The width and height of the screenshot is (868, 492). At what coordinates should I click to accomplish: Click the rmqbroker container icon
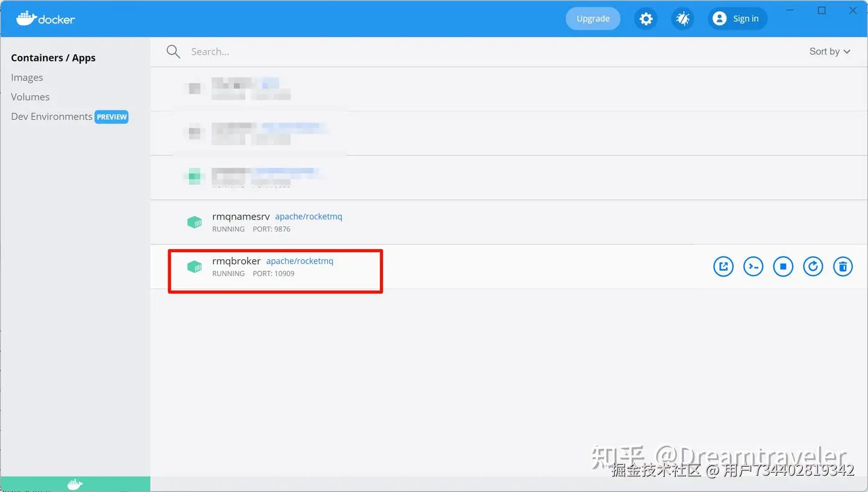pyautogui.click(x=194, y=266)
